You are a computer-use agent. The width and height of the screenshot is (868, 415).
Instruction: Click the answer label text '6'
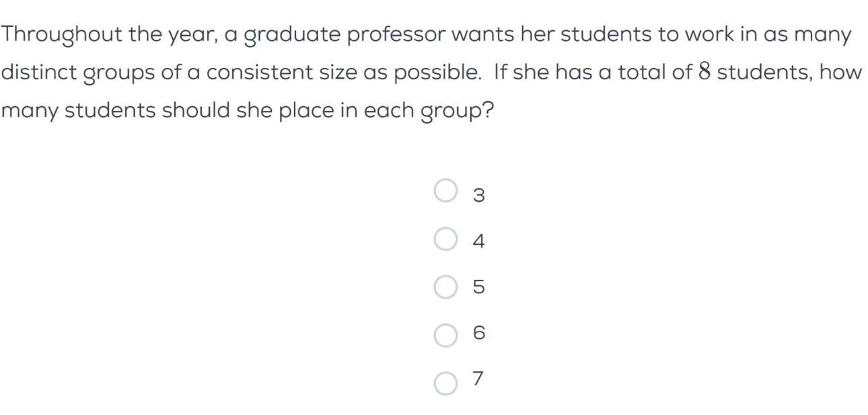pos(478,334)
